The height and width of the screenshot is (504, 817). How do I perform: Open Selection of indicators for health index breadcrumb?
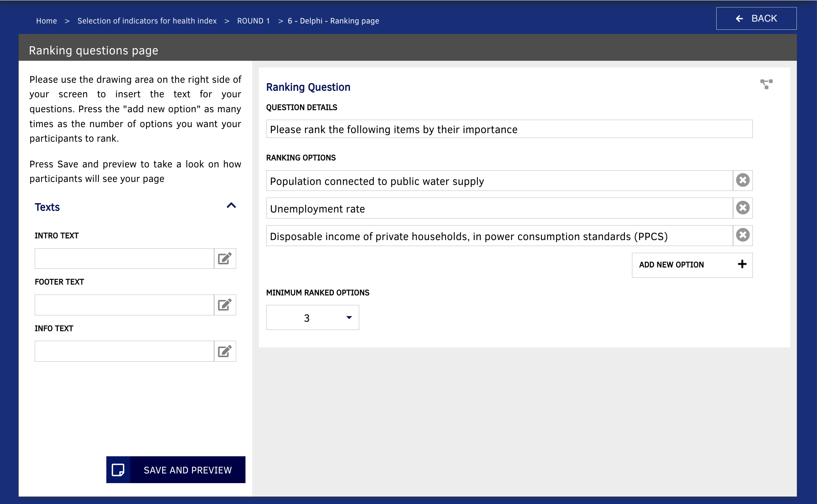(147, 21)
